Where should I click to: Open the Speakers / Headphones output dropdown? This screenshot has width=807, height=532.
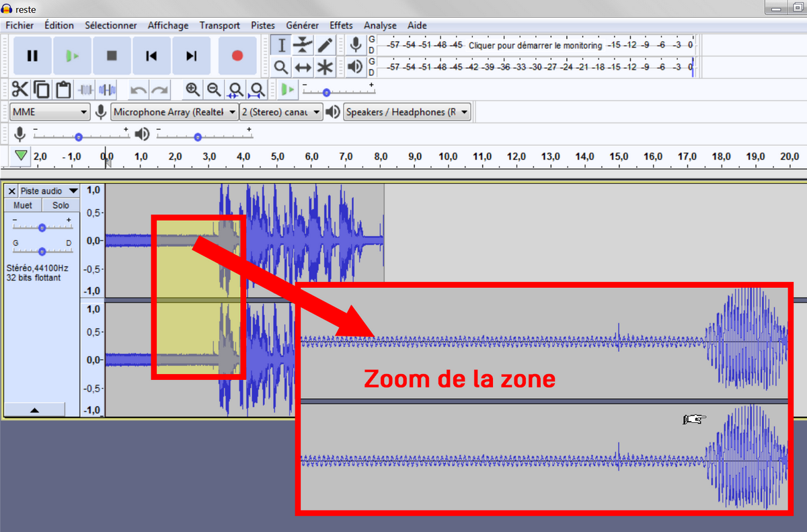tap(406, 112)
